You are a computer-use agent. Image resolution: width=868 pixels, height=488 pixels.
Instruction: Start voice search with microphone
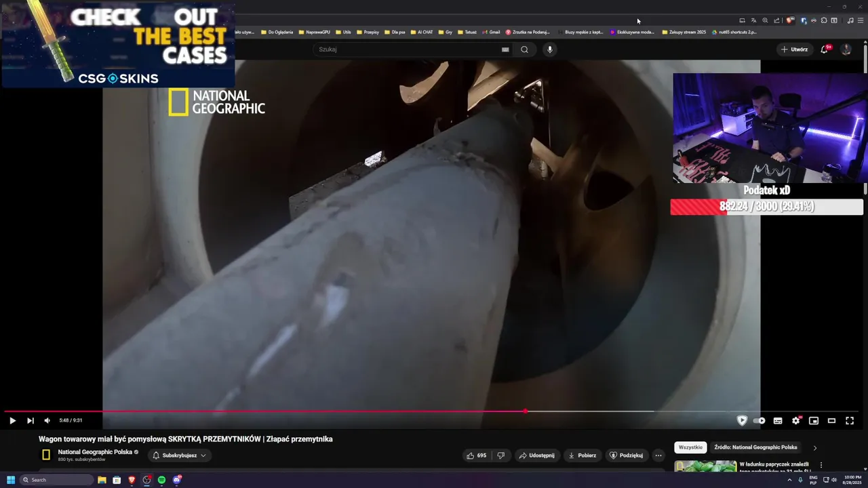coord(550,49)
